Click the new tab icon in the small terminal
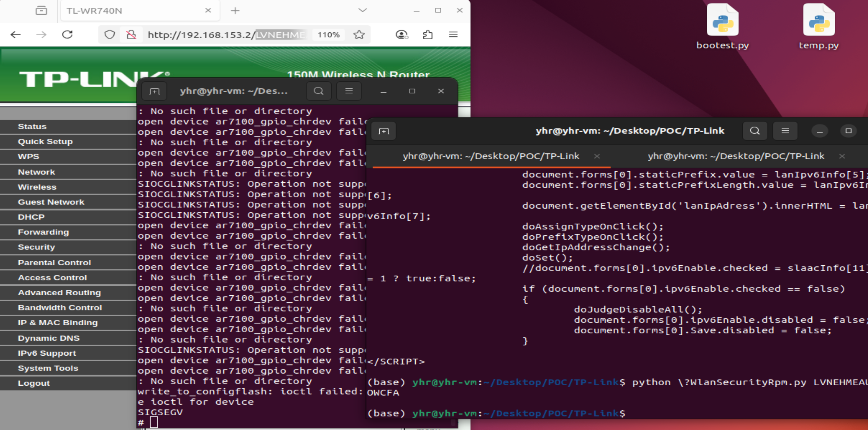The image size is (868, 430). coord(154,91)
